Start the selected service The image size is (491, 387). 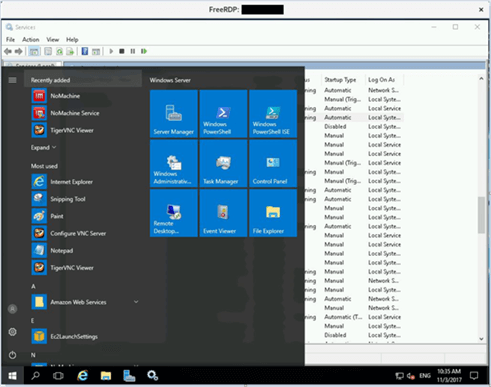[111, 51]
